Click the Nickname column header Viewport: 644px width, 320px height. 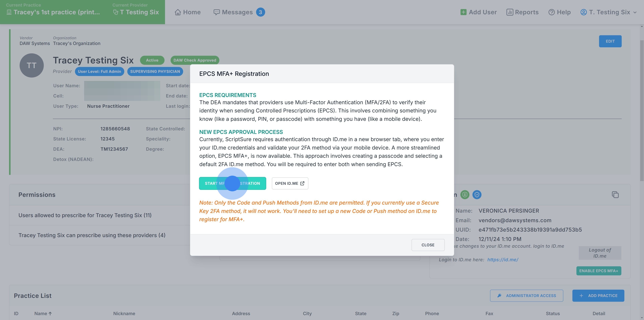tap(124, 313)
